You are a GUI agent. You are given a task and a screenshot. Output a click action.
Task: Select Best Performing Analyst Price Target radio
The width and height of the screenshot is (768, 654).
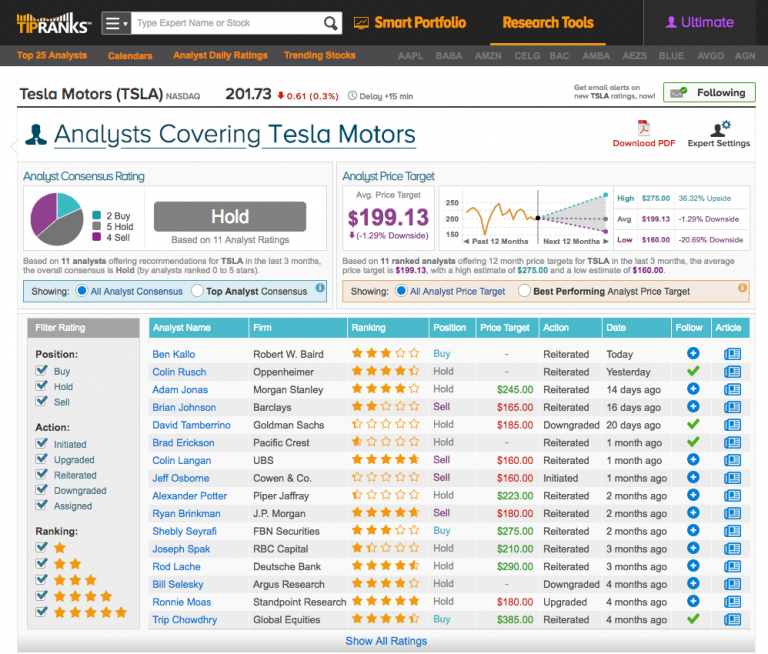[x=524, y=291]
